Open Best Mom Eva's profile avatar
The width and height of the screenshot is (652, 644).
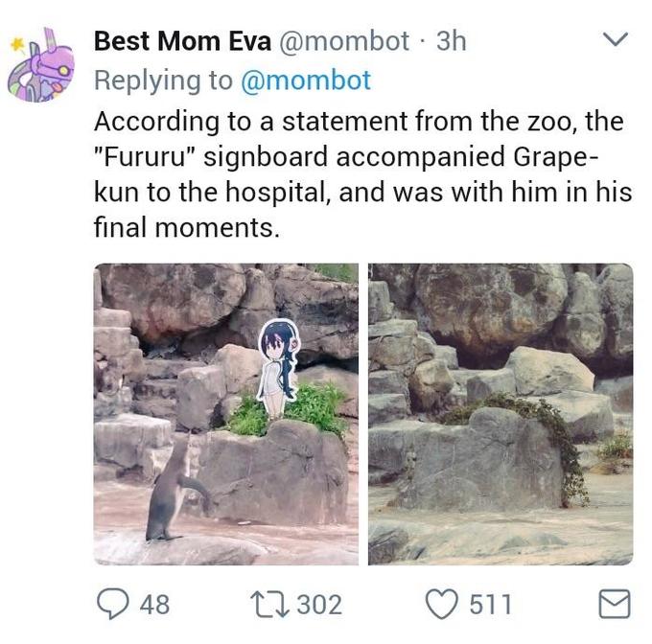[x=40, y=65]
